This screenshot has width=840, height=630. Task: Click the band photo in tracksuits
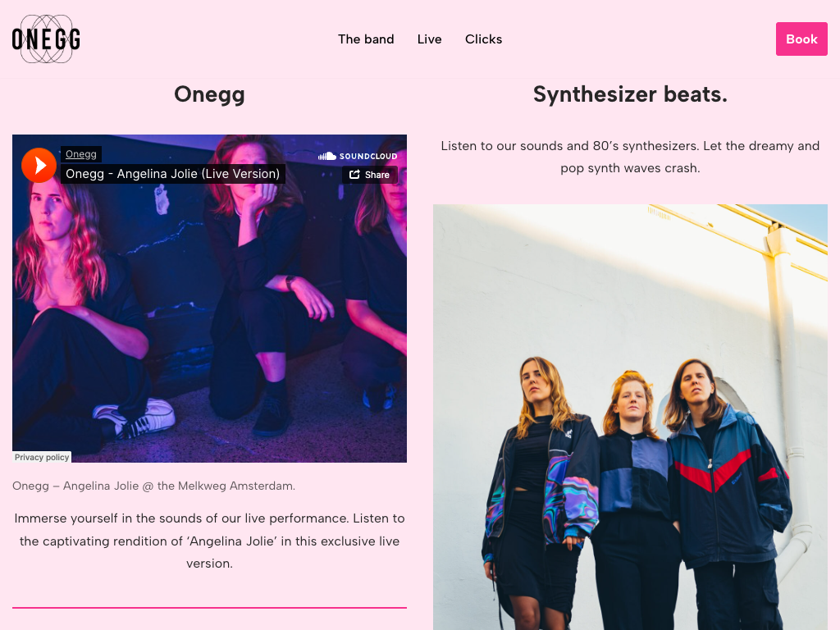tap(630, 417)
